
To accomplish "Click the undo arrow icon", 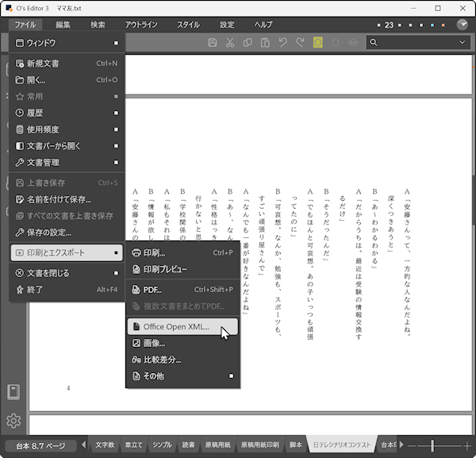I will tap(283, 42).
